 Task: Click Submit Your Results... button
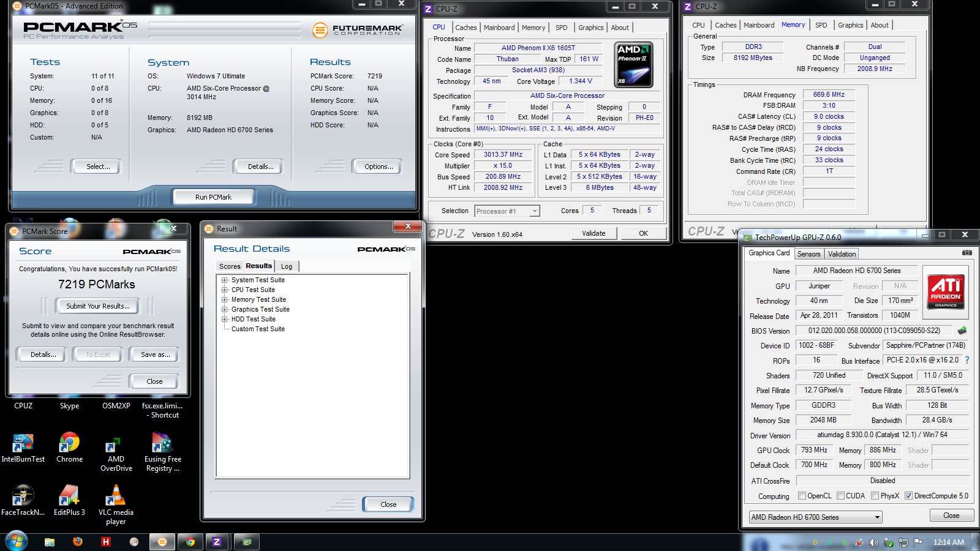(x=98, y=306)
